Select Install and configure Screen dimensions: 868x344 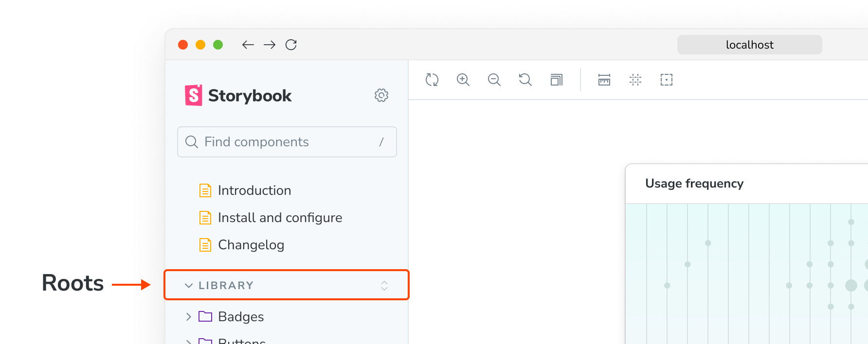280,217
